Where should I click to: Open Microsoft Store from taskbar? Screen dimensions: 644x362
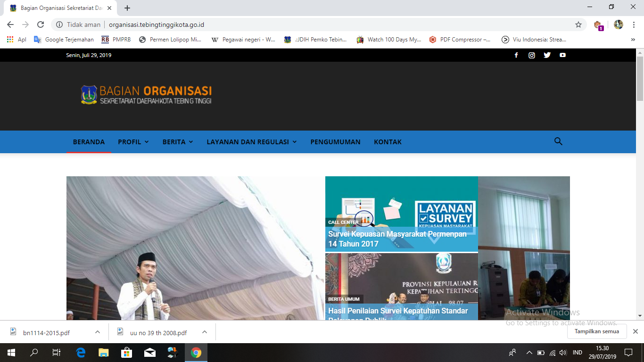click(127, 352)
